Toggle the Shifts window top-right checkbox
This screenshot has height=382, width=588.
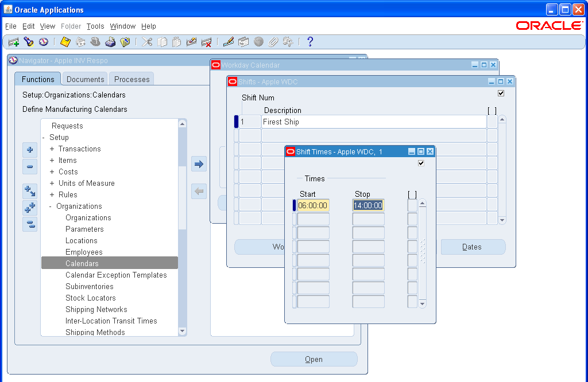[x=501, y=93]
